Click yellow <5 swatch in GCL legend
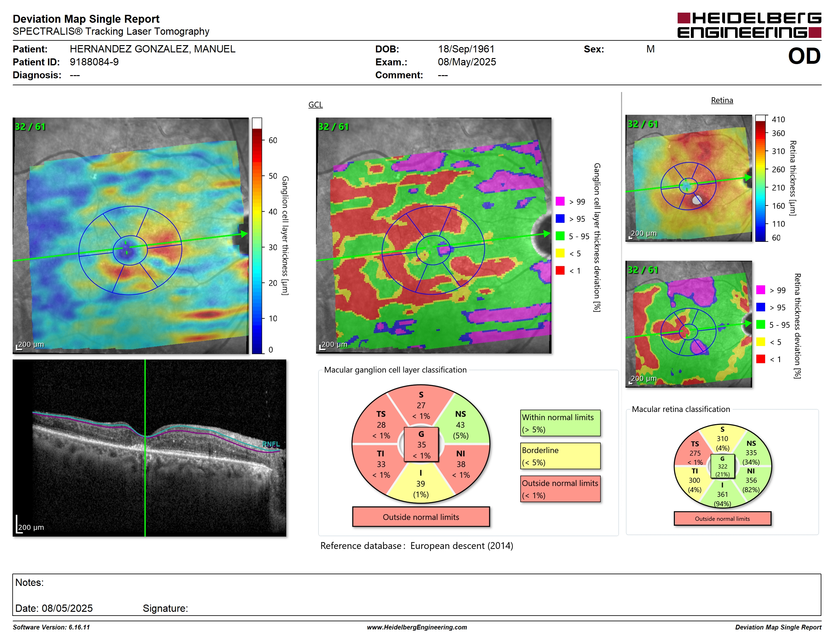834x644 pixels. point(560,253)
